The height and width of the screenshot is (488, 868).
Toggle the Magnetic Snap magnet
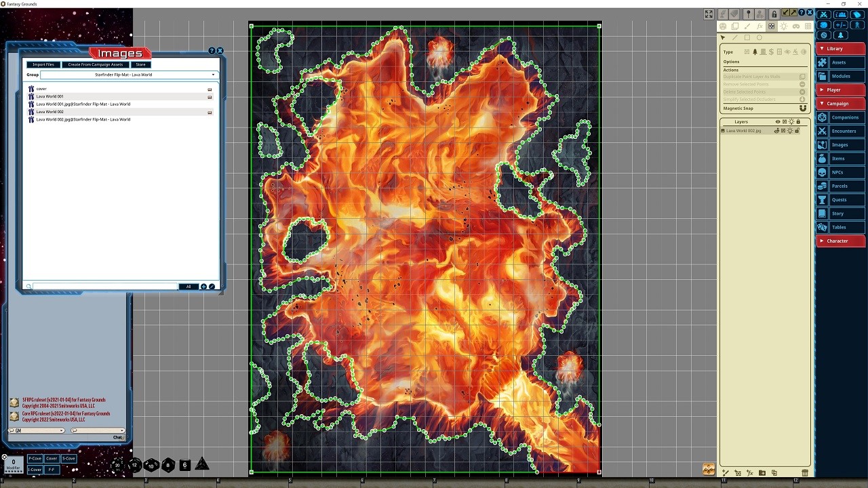803,108
